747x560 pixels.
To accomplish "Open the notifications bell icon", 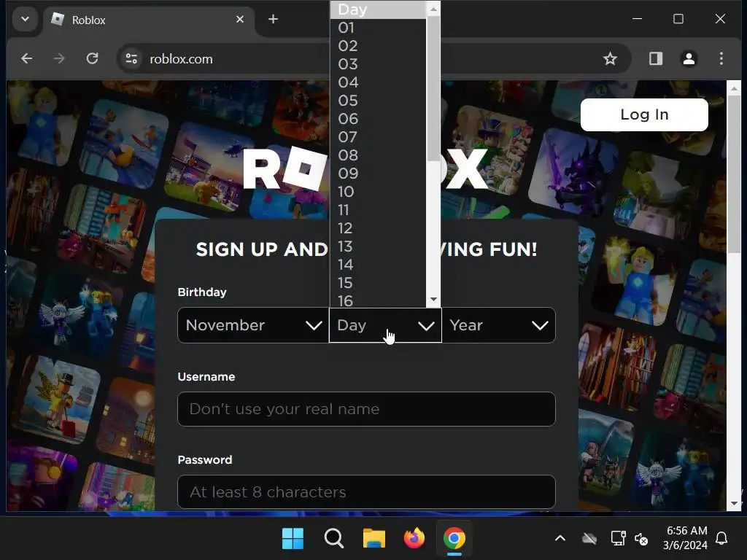I will pyautogui.click(x=721, y=539).
